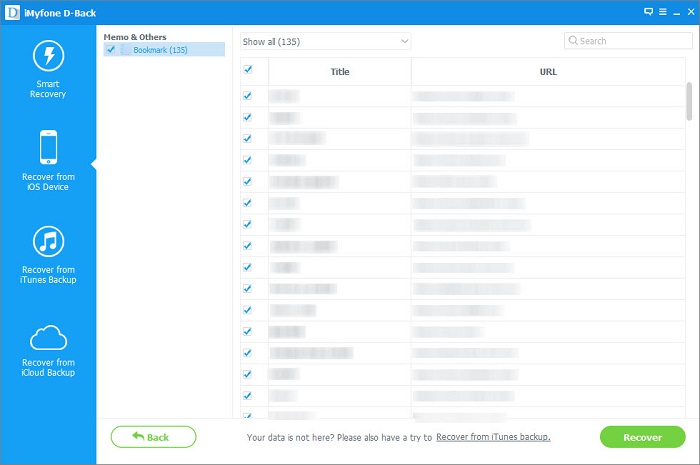Toggle the Bookmark (135) checkbox
700x465 pixels.
click(111, 50)
